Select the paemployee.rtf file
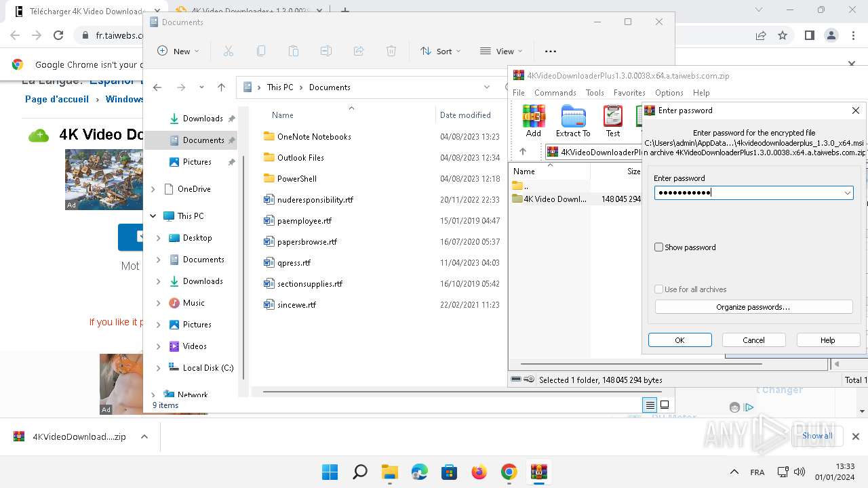The height and width of the screenshot is (488, 868). (304, 221)
